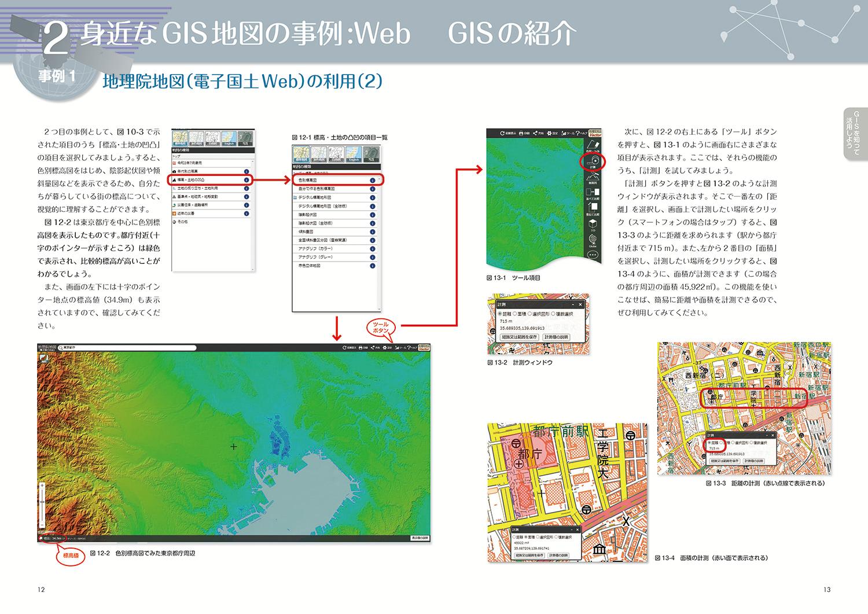Click 計測値の説明 in the 45922 m² window
868x614 pixels.
558,556
